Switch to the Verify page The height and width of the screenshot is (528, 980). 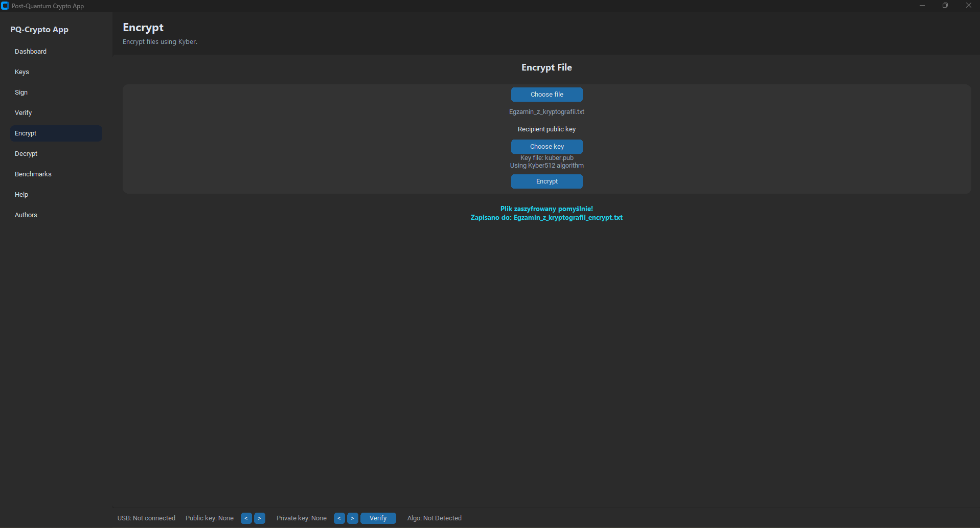[23, 112]
